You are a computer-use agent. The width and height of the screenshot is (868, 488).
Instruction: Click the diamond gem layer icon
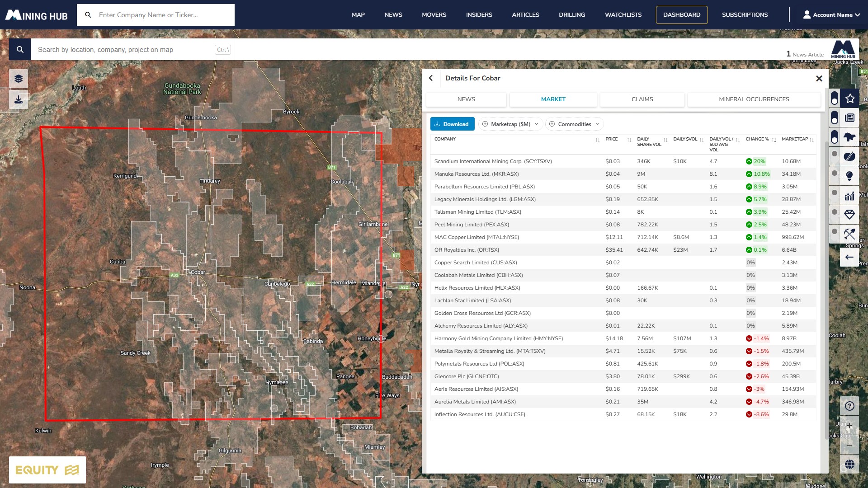click(850, 215)
